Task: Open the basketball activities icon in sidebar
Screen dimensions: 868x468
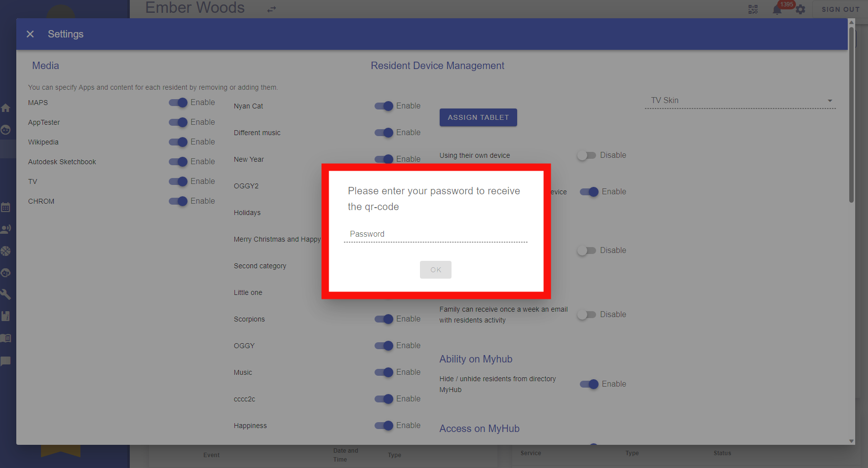Action: pyautogui.click(x=6, y=251)
